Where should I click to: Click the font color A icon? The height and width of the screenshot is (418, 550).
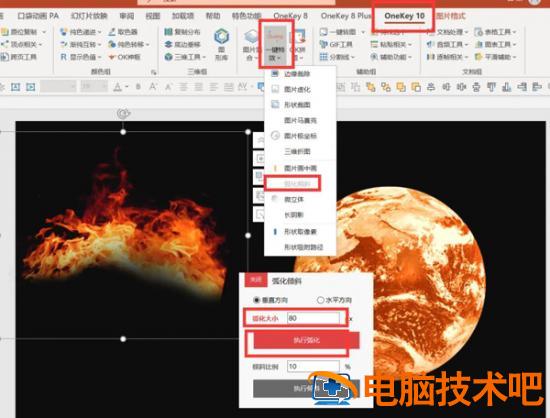[x=118, y=87]
